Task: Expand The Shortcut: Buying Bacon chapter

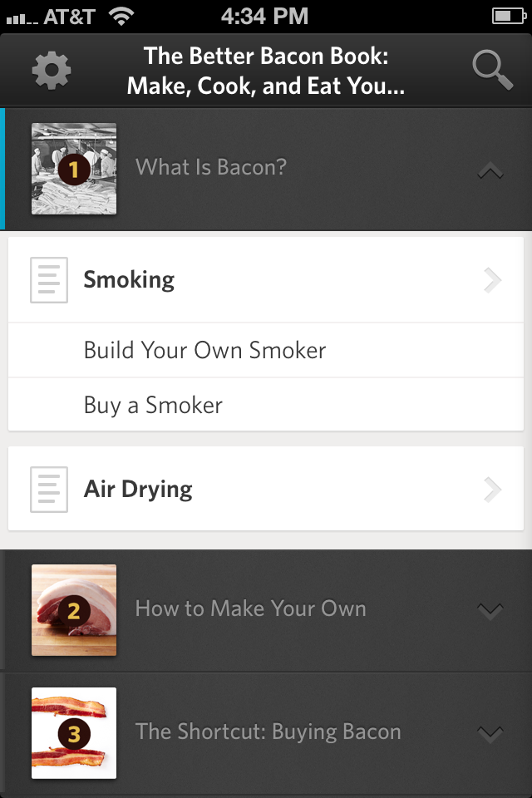Action: pyautogui.click(x=490, y=733)
